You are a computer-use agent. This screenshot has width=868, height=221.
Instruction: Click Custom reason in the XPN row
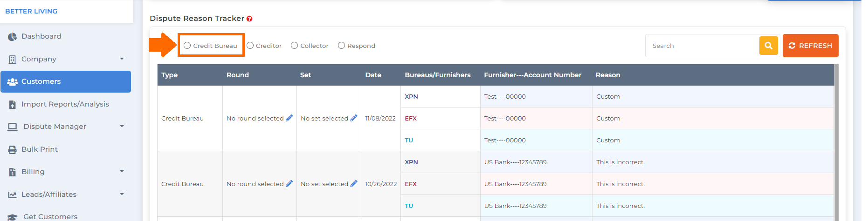(608, 96)
